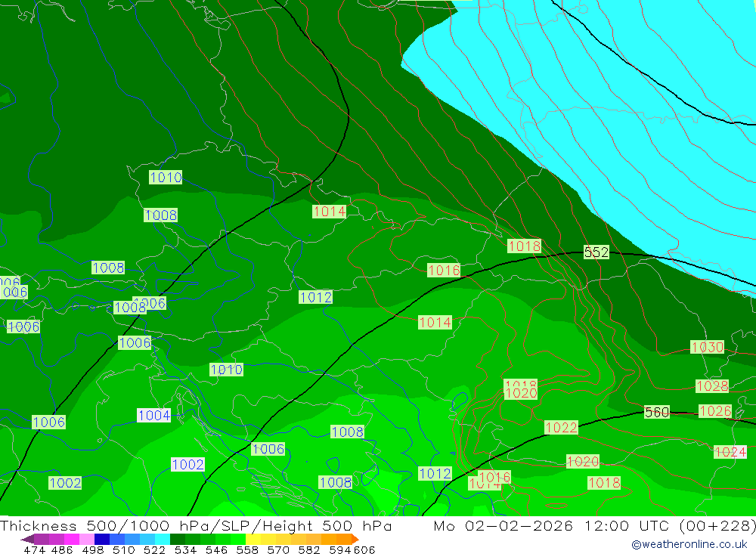Screen dimensions: 756x554
Task: Click the 560 height contour label
Action: click(x=657, y=412)
